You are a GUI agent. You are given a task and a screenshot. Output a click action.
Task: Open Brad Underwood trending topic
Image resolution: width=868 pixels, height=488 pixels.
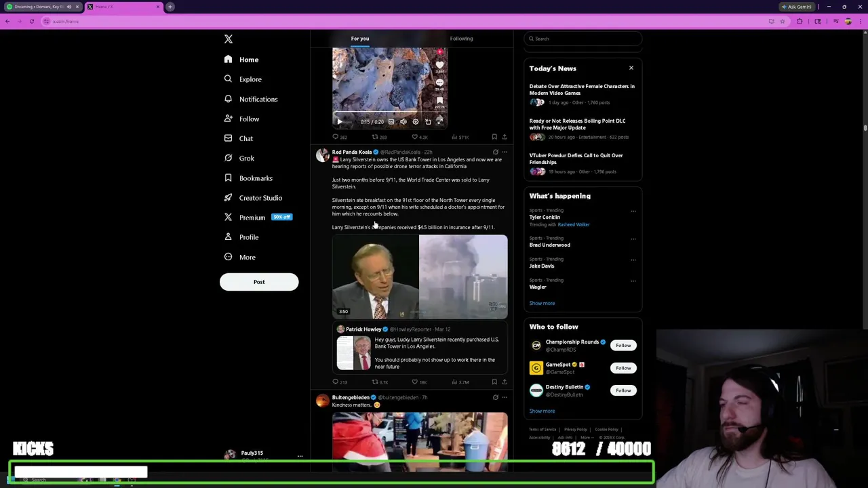(550, 245)
